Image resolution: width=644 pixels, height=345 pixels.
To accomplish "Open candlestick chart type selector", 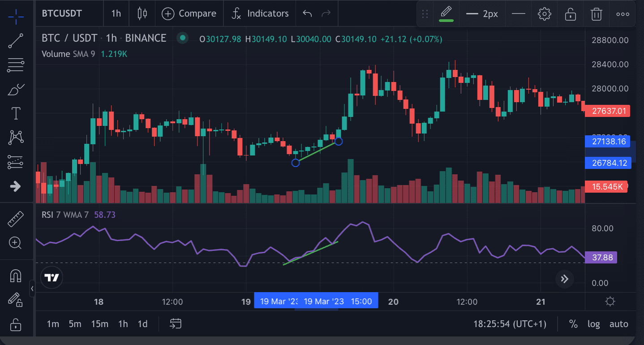I will click(x=142, y=13).
